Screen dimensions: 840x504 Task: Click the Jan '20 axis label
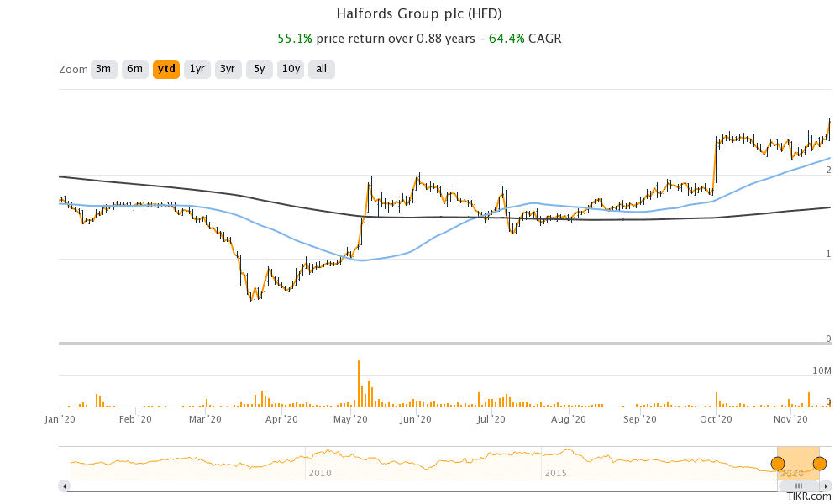pyautogui.click(x=60, y=419)
